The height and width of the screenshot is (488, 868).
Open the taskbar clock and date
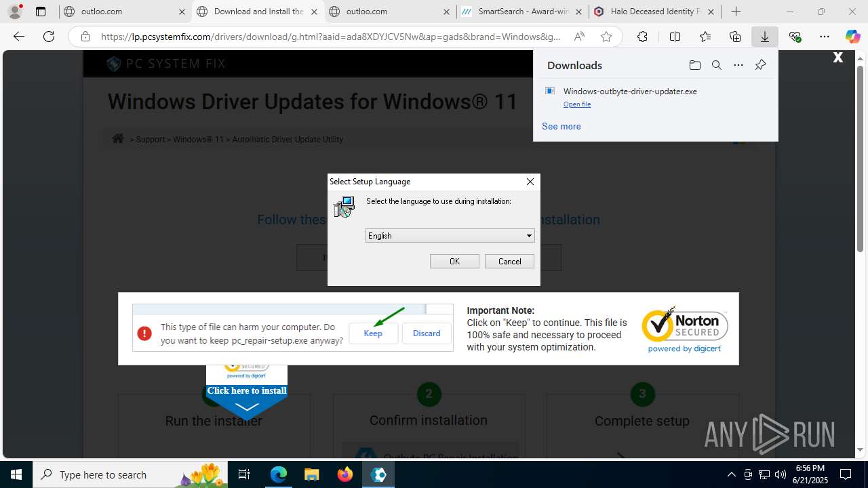point(810,474)
